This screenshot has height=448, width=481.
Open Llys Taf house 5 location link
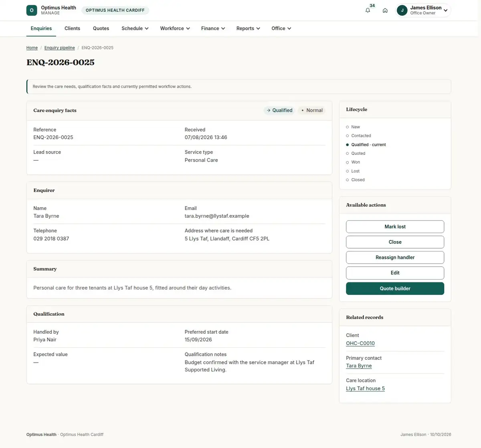click(x=365, y=388)
